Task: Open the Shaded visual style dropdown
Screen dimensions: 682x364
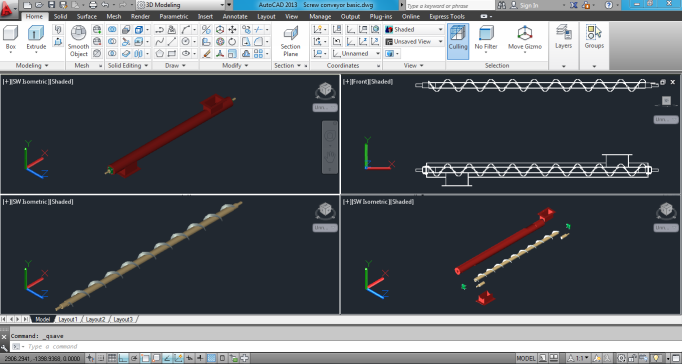Action: pyautogui.click(x=414, y=30)
